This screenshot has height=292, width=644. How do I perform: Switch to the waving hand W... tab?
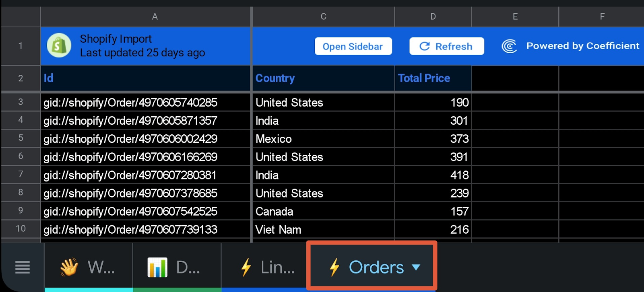click(89, 267)
